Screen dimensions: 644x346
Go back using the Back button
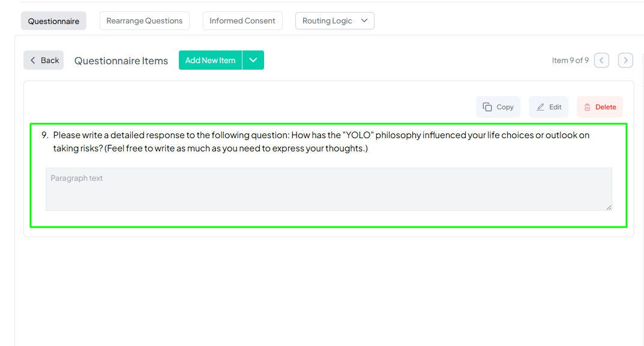(x=44, y=60)
